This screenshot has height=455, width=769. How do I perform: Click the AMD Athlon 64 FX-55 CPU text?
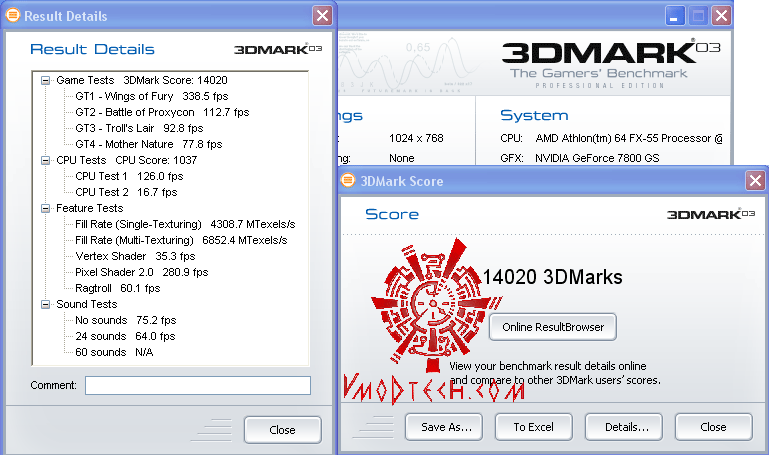tap(629, 138)
